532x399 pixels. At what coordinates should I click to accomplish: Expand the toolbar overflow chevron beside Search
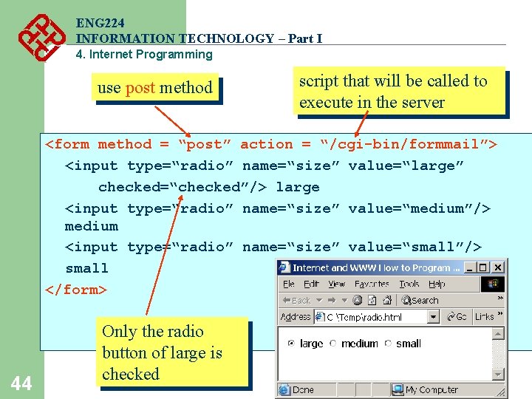coord(500,298)
